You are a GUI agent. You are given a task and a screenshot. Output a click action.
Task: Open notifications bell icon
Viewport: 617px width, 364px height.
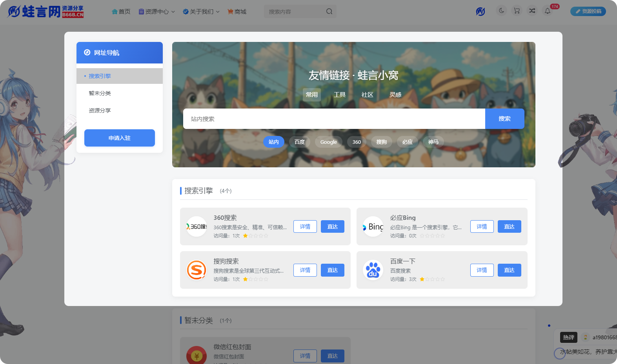pos(548,11)
